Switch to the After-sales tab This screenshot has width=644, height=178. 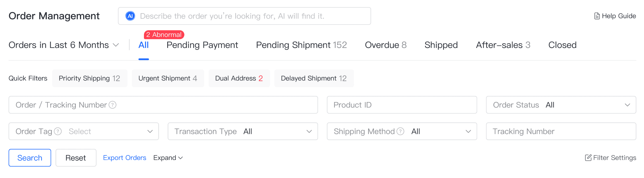click(x=503, y=45)
